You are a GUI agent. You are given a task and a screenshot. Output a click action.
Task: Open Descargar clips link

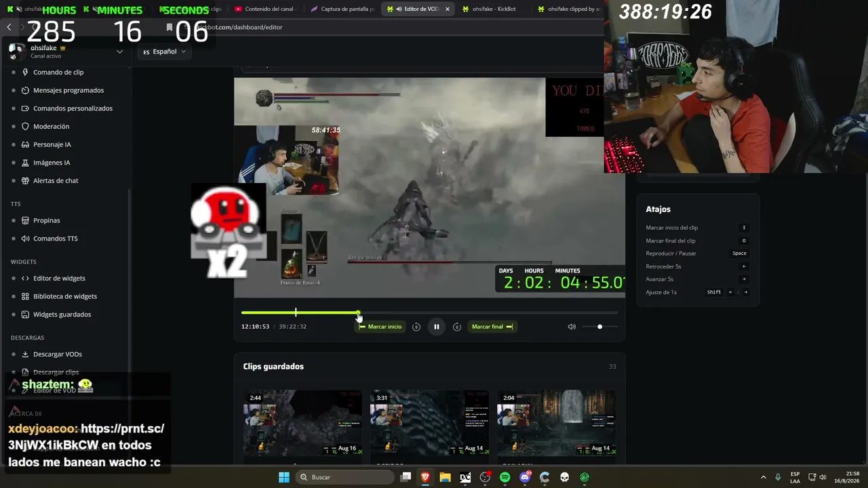point(56,372)
